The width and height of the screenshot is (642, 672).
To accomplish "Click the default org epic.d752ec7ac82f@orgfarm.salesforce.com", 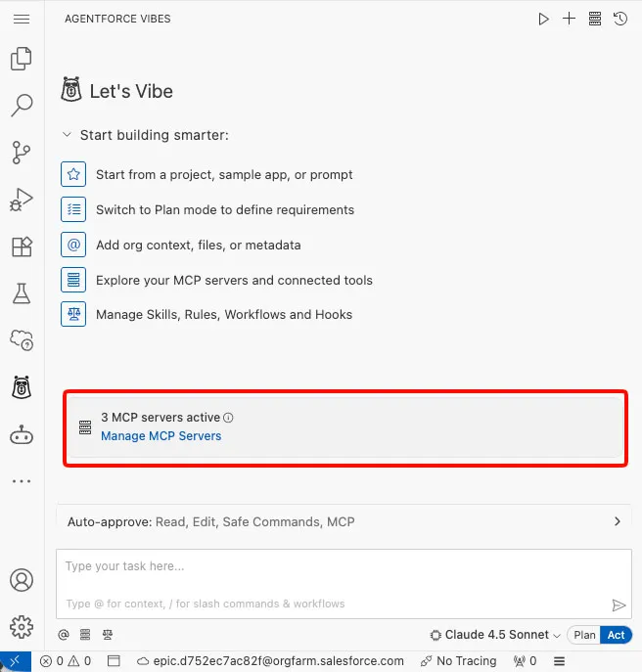I will 270,661.
